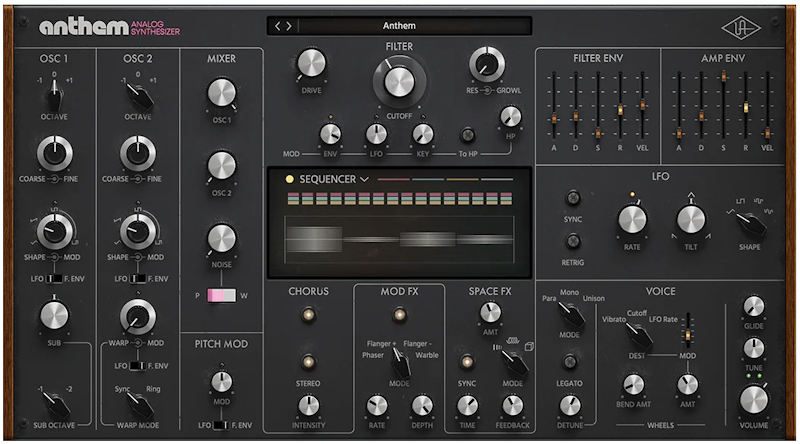Click the Filter Env VEL slider
This screenshot has height=444, width=800.
pos(642,105)
